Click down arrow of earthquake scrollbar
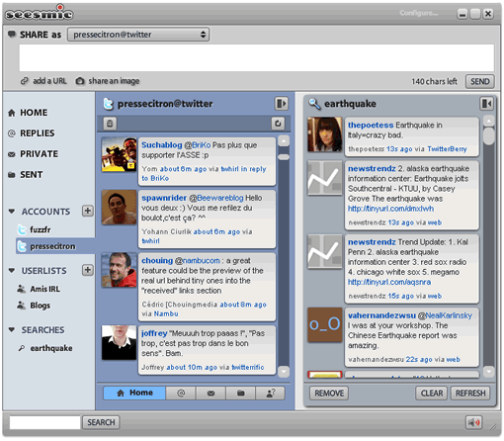Image resolution: width=504 pixels, height=441 pixels. pos(489,372)
